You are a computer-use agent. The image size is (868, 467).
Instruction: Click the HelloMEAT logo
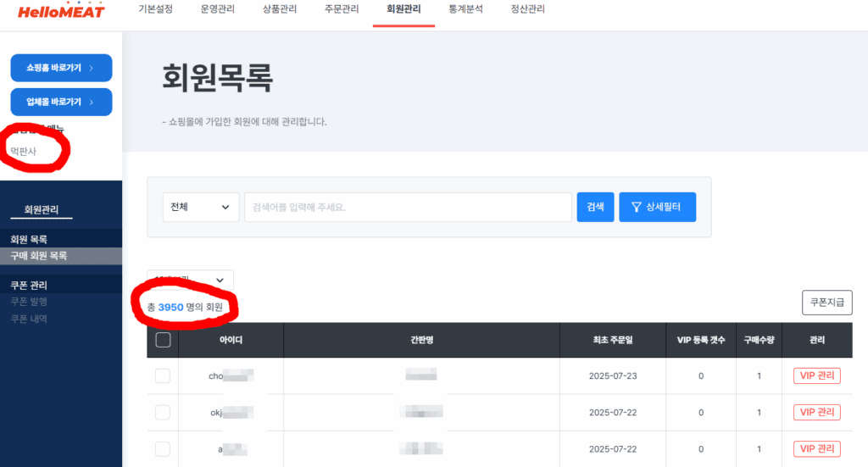pos(61,10)
